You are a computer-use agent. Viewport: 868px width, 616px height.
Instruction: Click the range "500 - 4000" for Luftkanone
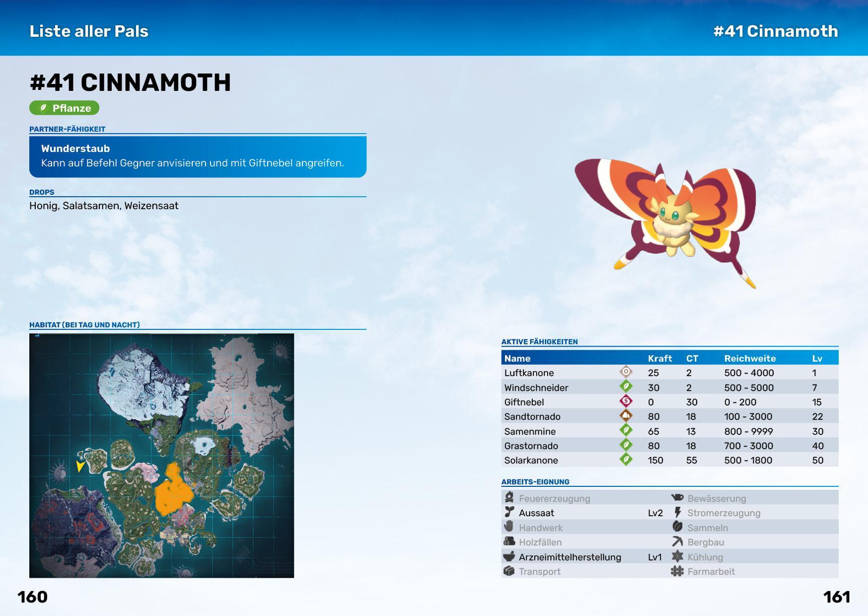point(749,373)
